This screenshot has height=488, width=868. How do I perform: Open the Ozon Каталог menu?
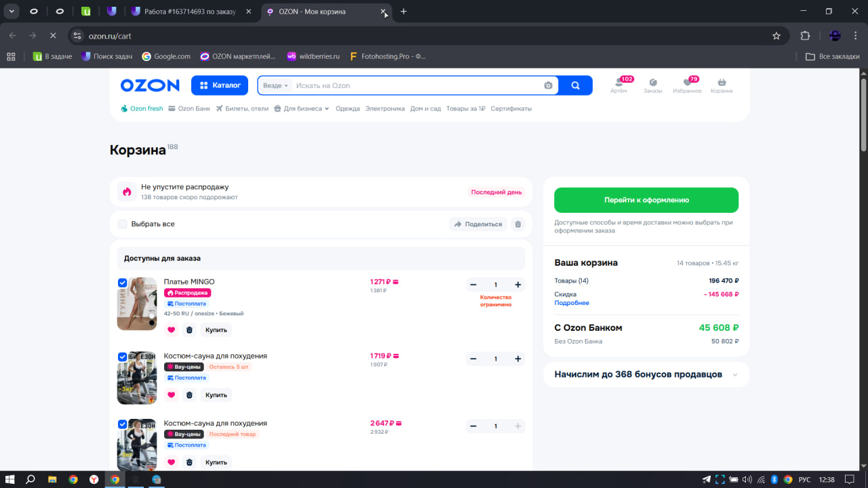[x=220, y=85]
